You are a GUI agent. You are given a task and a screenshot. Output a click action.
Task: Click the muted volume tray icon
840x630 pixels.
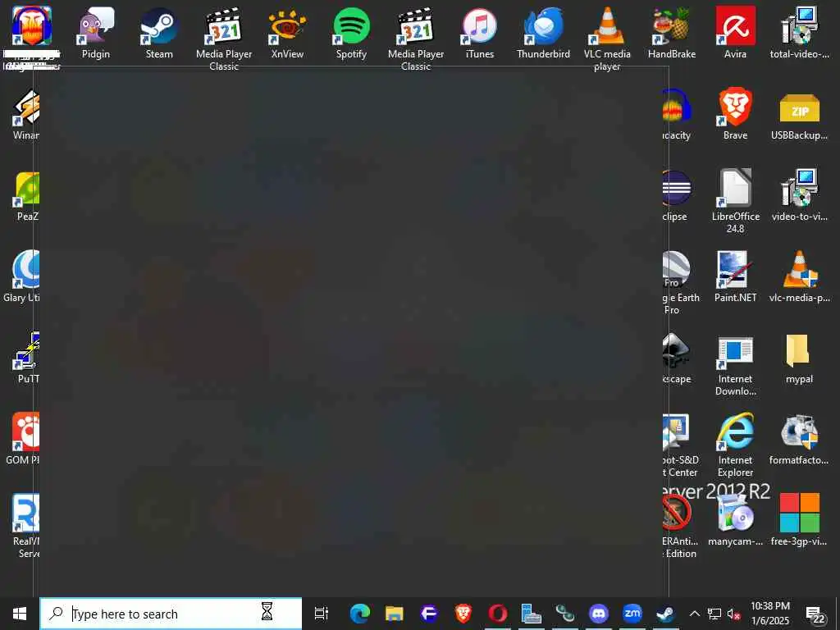click(734, 614)
